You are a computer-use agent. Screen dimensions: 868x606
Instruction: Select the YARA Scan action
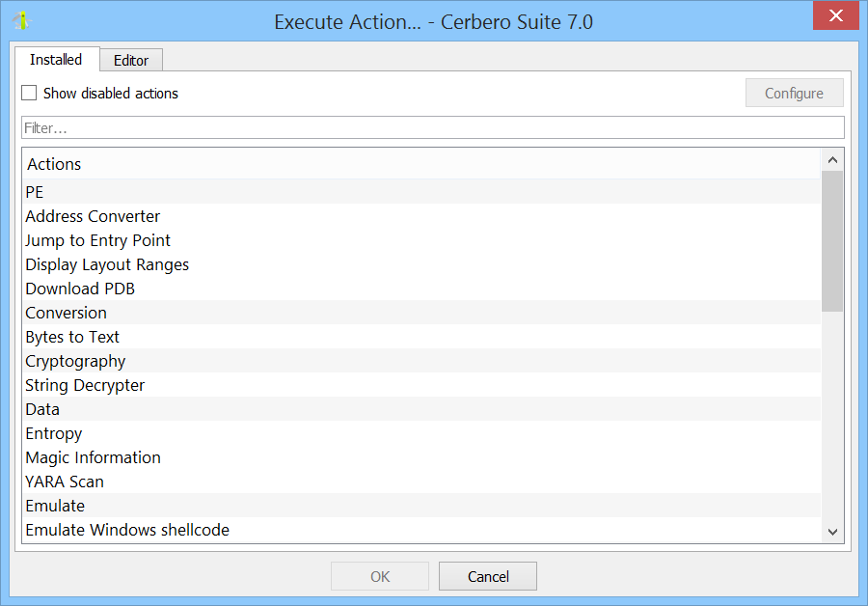421,482
